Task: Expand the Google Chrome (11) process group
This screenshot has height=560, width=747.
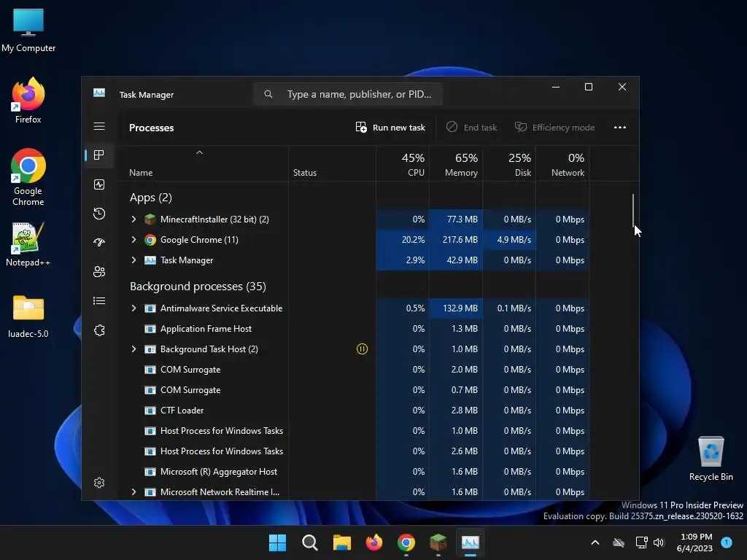Action: [x=134, y=239]
